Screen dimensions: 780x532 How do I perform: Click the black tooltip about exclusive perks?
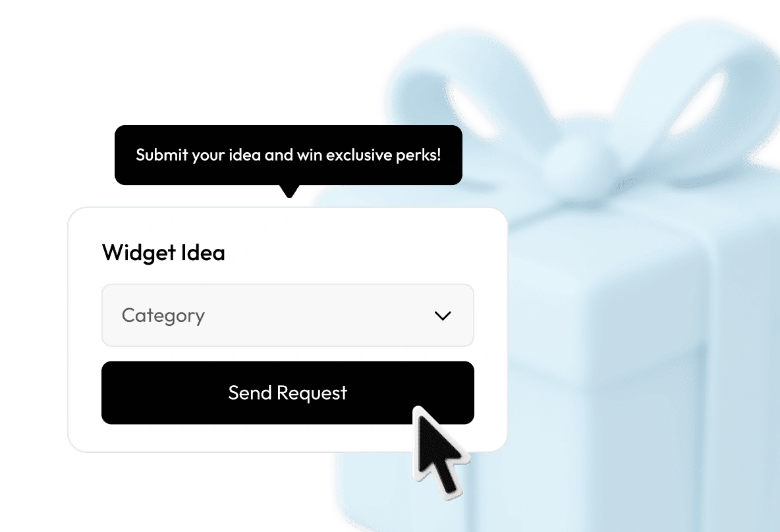tap(289, 155)
